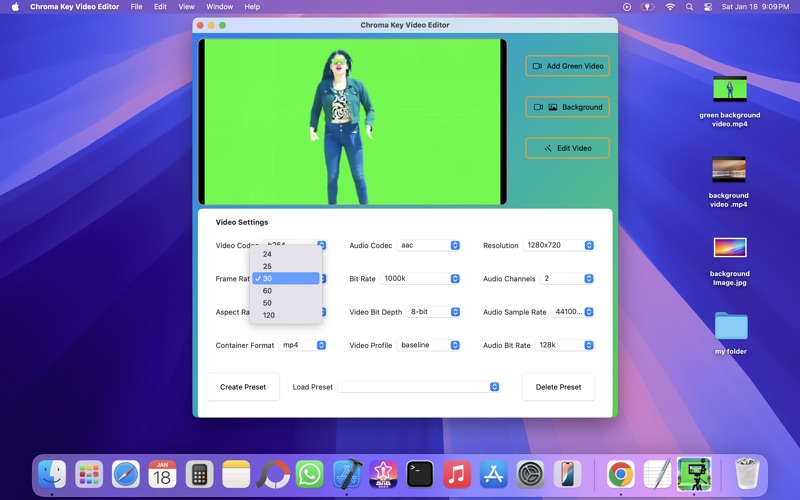Open the Audio Bit Rate 128k dropdown

coord(565,345)
